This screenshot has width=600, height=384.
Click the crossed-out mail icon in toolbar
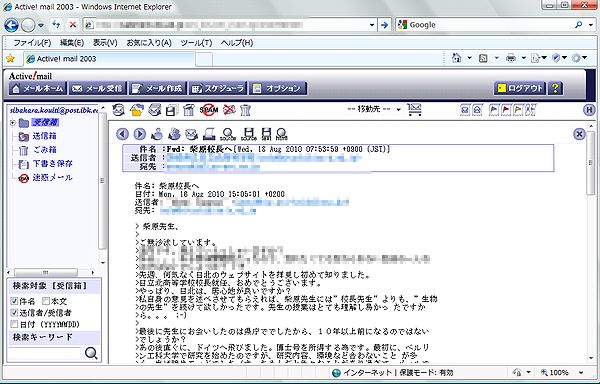229,110
